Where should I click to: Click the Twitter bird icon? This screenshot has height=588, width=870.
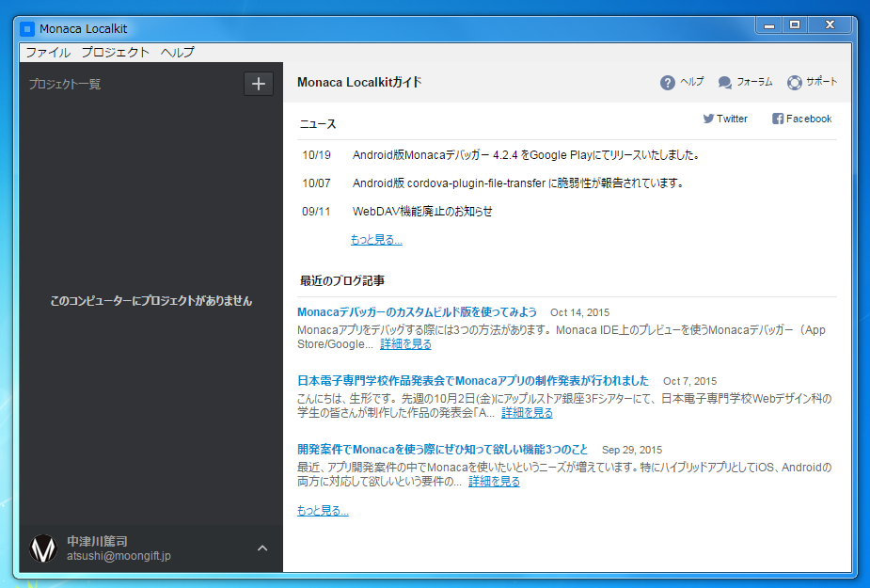click(x=708, y=119)
